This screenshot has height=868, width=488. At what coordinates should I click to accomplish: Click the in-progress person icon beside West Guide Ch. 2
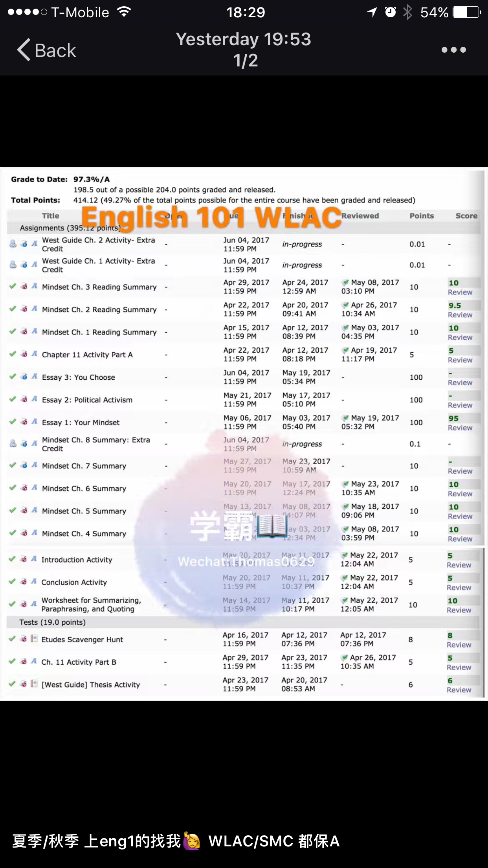click(x=13, y=244)
